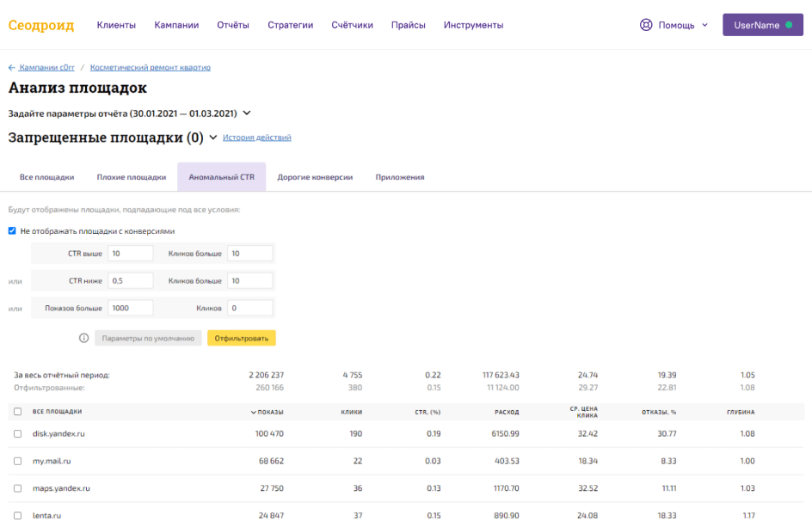Screen dimensions: 812x527
Task: Check the disk.yandex.ru row checkbox
Action: (x=18, y=433)
